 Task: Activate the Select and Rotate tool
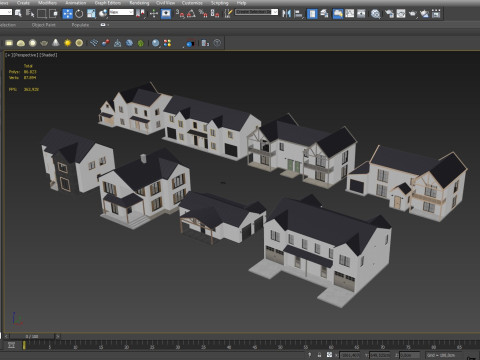pos(79,13)
